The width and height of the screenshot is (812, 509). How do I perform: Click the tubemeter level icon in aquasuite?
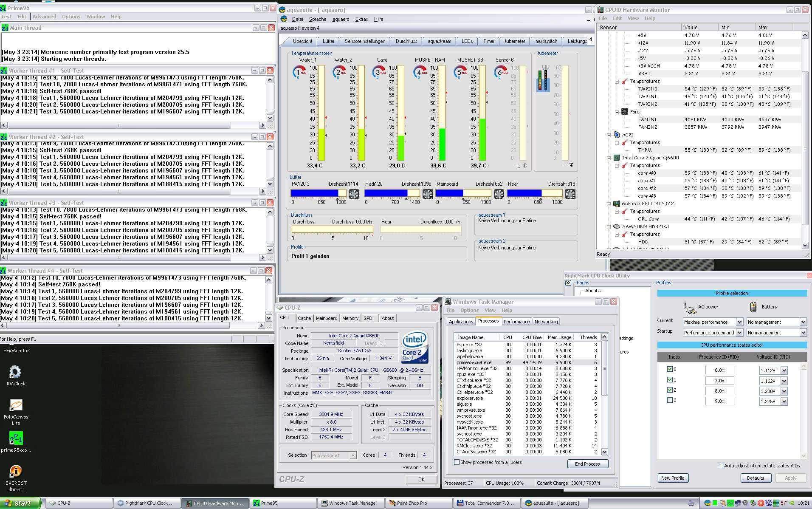pyautogui.click(x=543, y=78)
